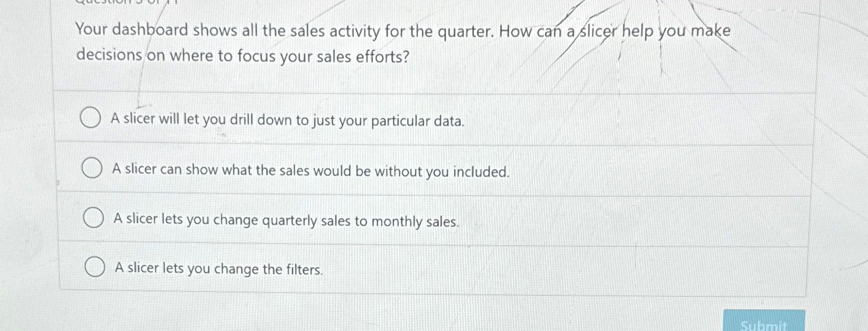The height and width of the screenshot is (331, 868).
Task: Click the divider line between answer rows
Action: point(433,143)
